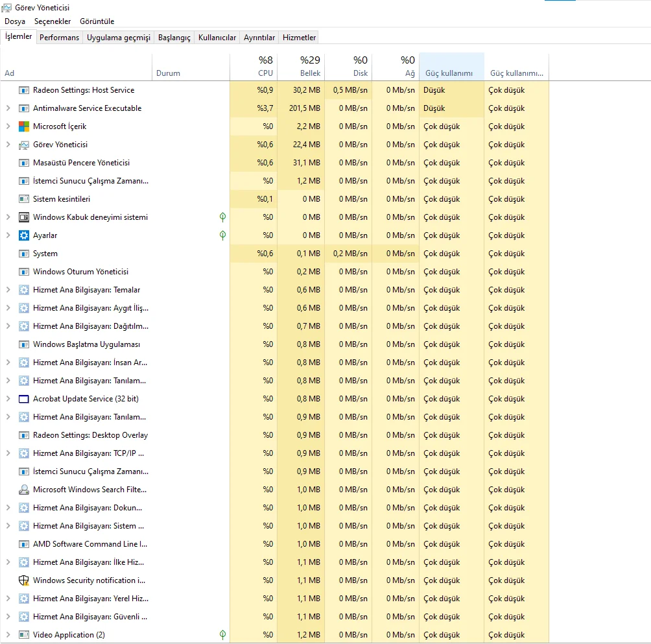This screenshot has height=644, width=651.
Task: Sort by the Durum column header
Action: click(191, 66)
